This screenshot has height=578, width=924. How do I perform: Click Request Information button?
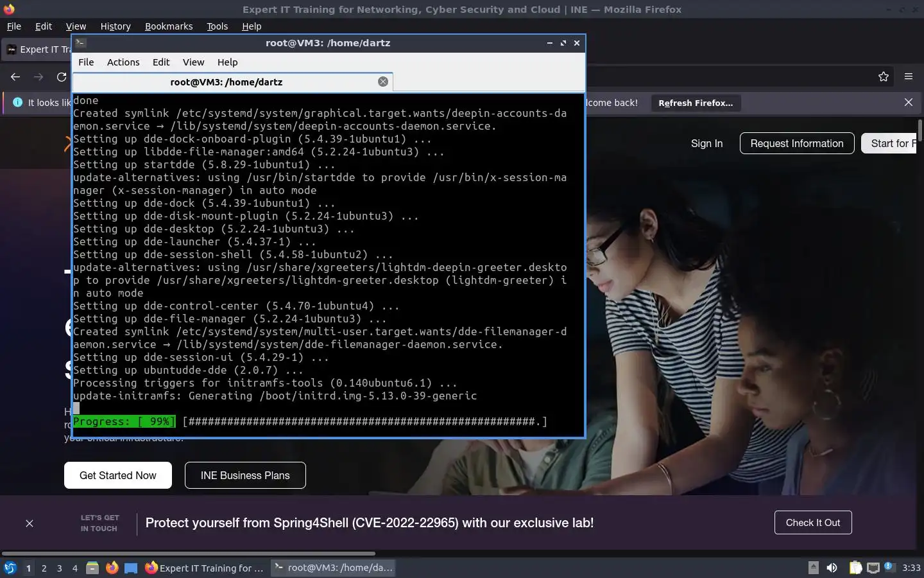pyautogui.click(x=797, y=143)
